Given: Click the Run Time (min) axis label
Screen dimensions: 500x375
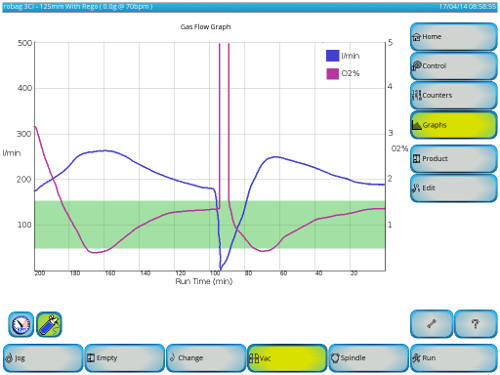Looking at the screenshot, I should click(204, 281).
